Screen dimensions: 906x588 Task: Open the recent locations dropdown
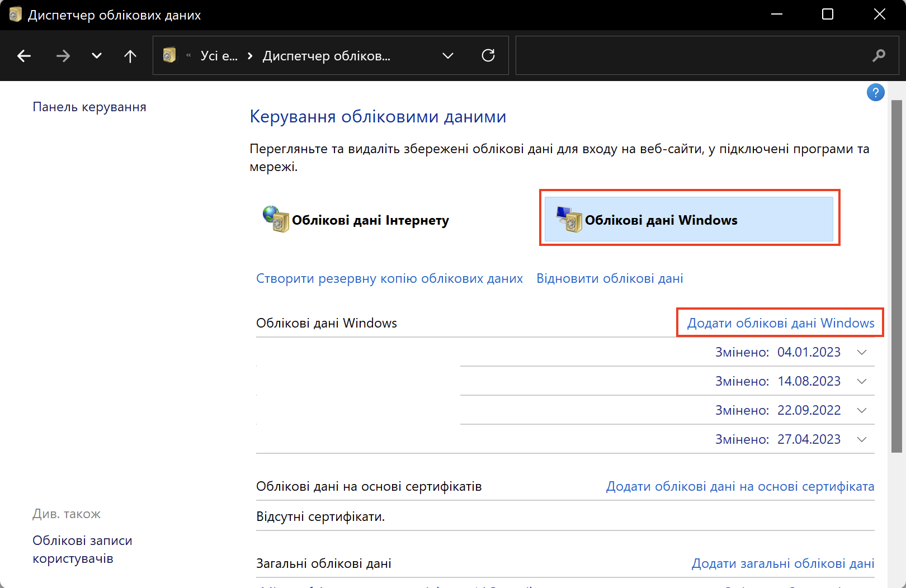[x=97, y=56]
